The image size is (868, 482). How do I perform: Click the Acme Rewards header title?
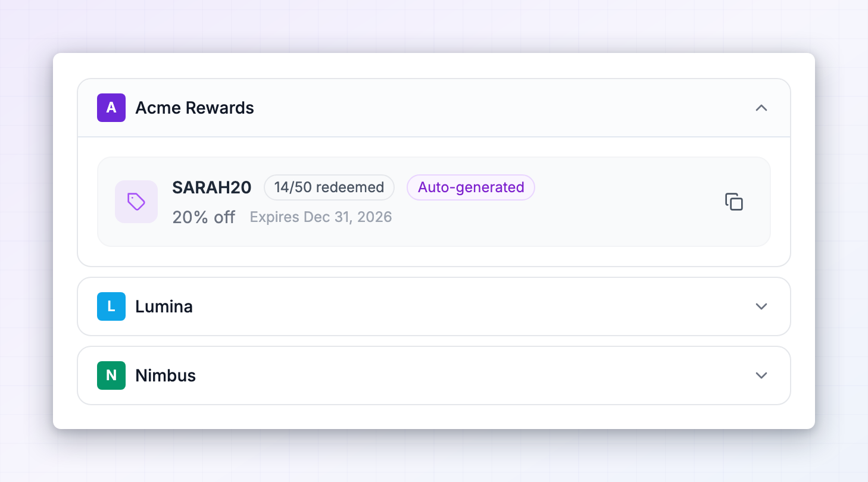(x=195, y=108)
